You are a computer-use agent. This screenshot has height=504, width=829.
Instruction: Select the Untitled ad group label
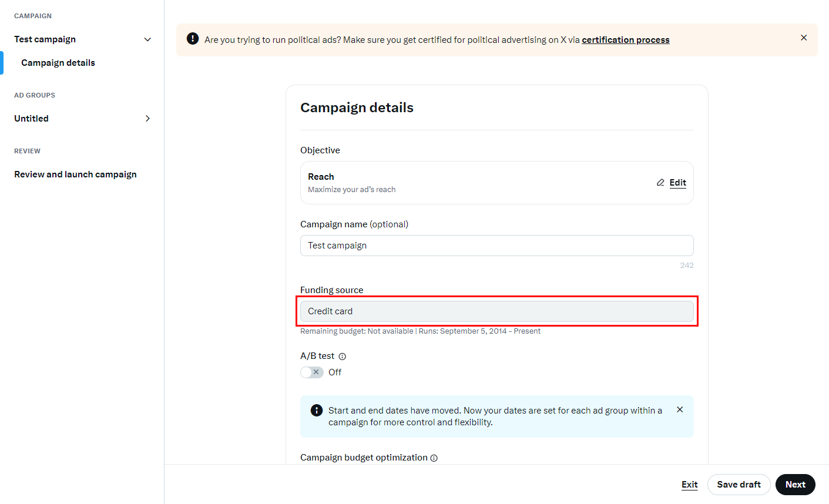(x=32, y=119)
